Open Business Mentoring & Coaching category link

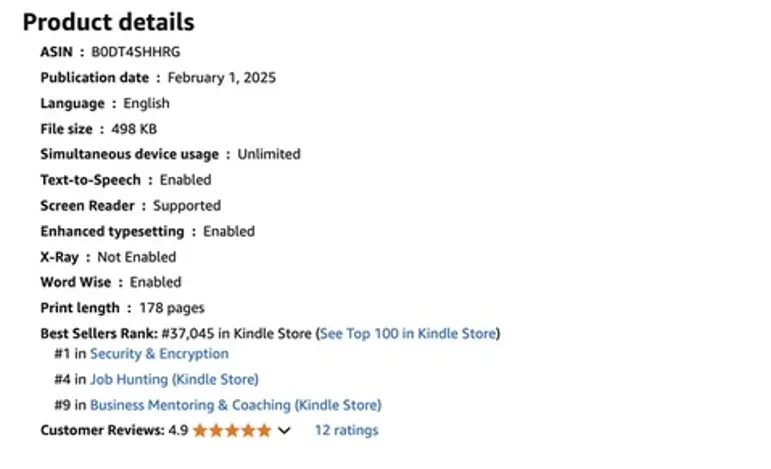(236, 405)
